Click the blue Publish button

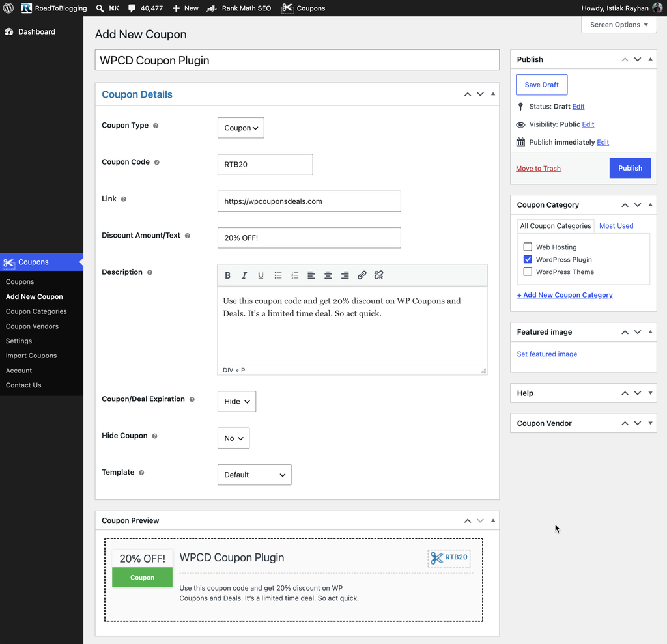coord(630,168)
